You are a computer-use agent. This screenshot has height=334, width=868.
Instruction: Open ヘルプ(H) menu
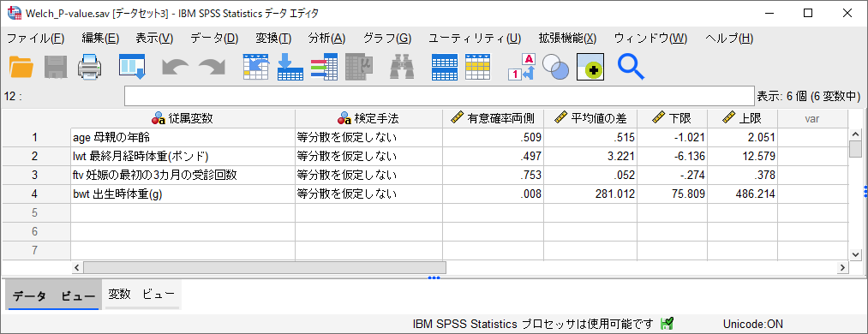coord(729,39)
